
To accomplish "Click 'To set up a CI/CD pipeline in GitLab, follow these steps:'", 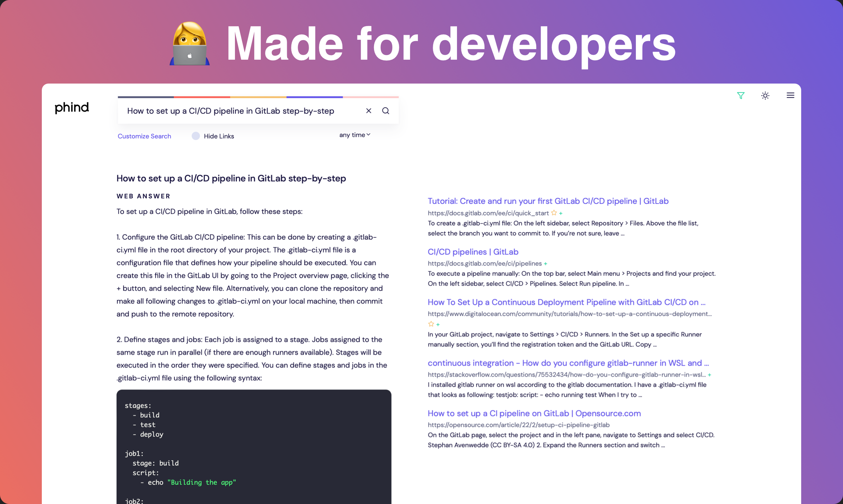I will click(209, 211).
